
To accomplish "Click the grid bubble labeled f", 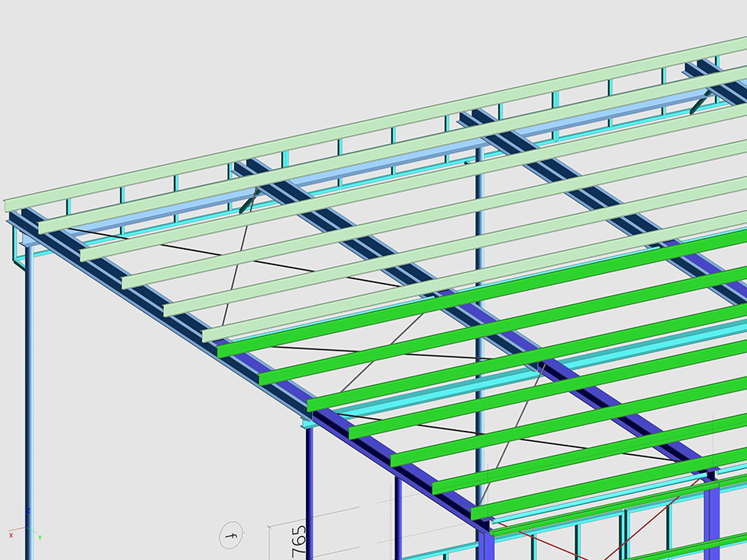I will [230, 536].
